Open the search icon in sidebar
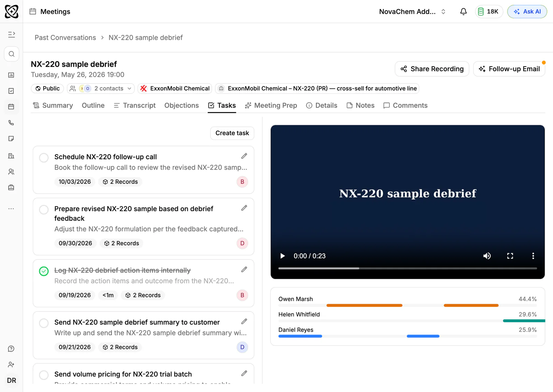This screenshot has height=392, width=553. click(x=11, y=54)
